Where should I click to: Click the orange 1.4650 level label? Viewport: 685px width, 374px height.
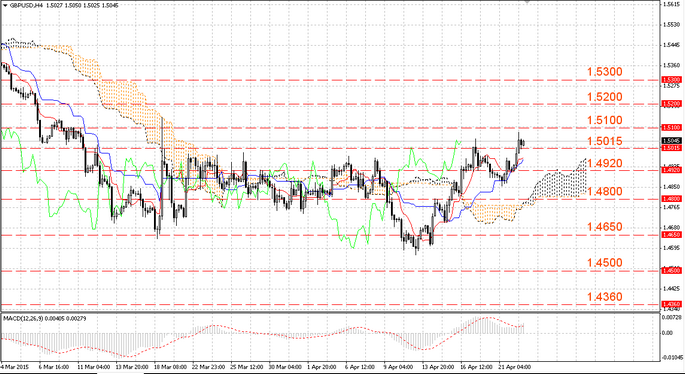(605, 226)
